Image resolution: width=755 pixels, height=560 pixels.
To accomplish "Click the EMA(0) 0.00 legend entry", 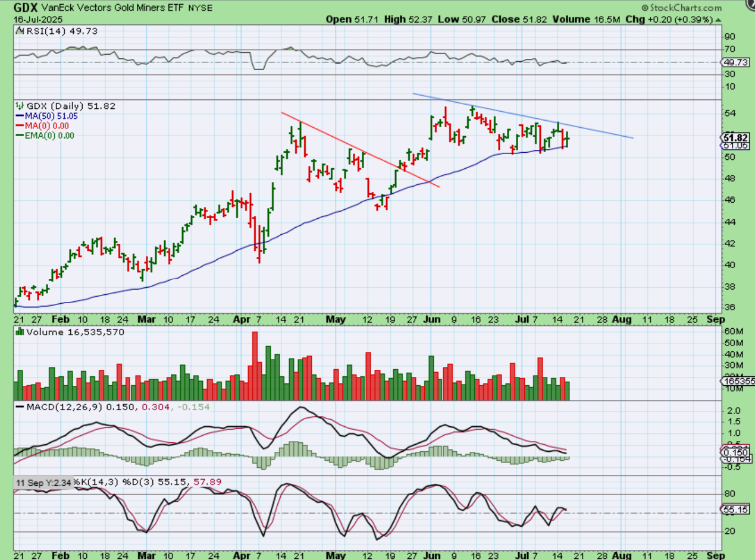I will tap(46, 135).
